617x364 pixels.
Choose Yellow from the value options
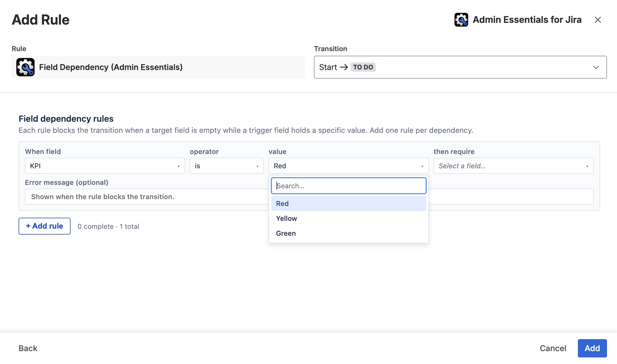point(348,218)
